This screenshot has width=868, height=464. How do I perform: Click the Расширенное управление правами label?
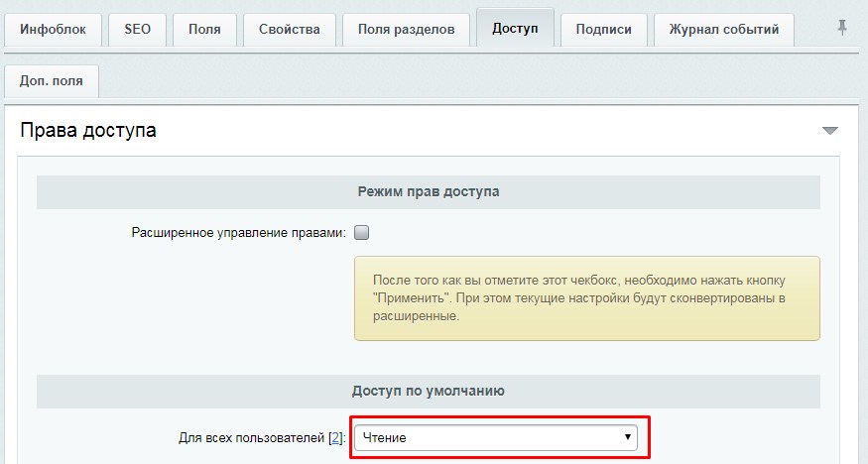238,233
